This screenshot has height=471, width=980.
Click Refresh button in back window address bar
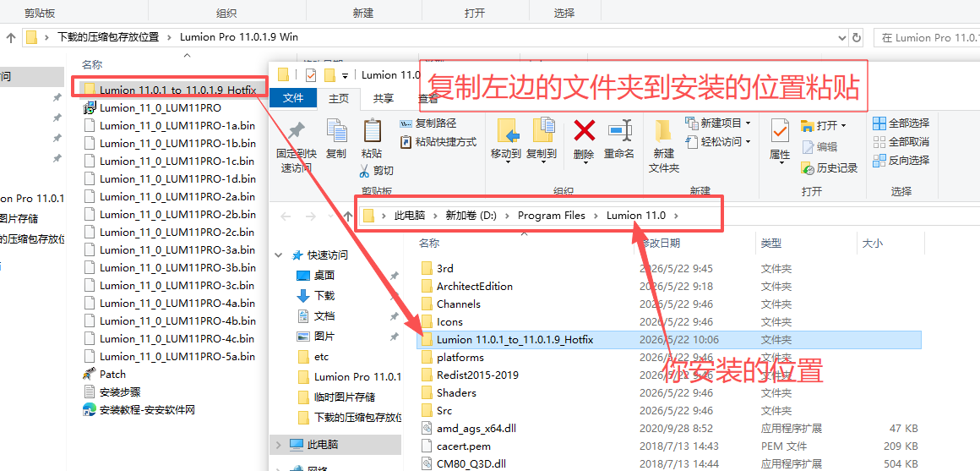(x=857, y=37)
